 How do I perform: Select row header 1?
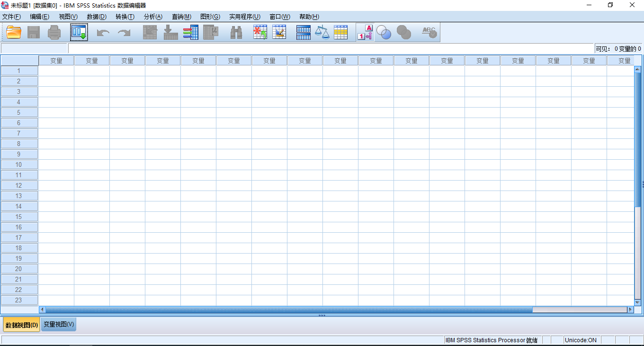(x=19, y=71)
